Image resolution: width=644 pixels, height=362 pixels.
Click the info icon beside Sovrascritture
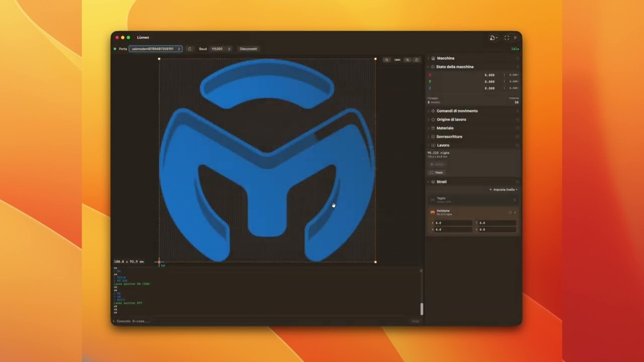click(517, 137)
